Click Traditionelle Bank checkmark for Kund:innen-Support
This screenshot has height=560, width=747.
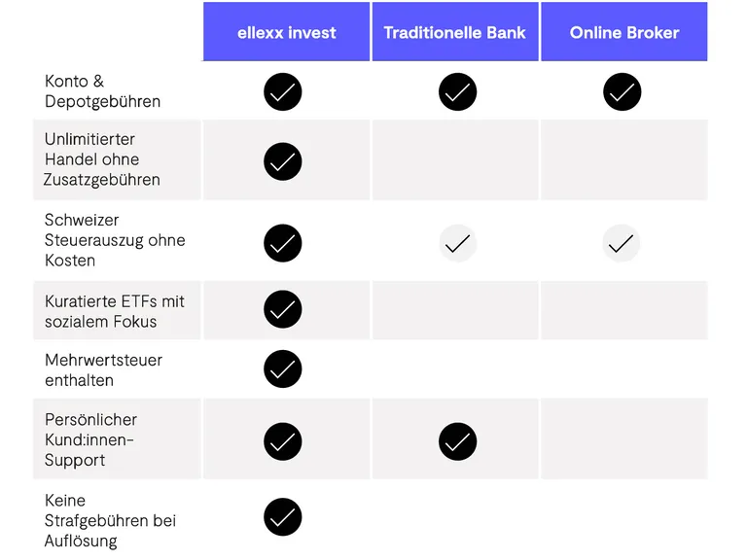[457, 441]
